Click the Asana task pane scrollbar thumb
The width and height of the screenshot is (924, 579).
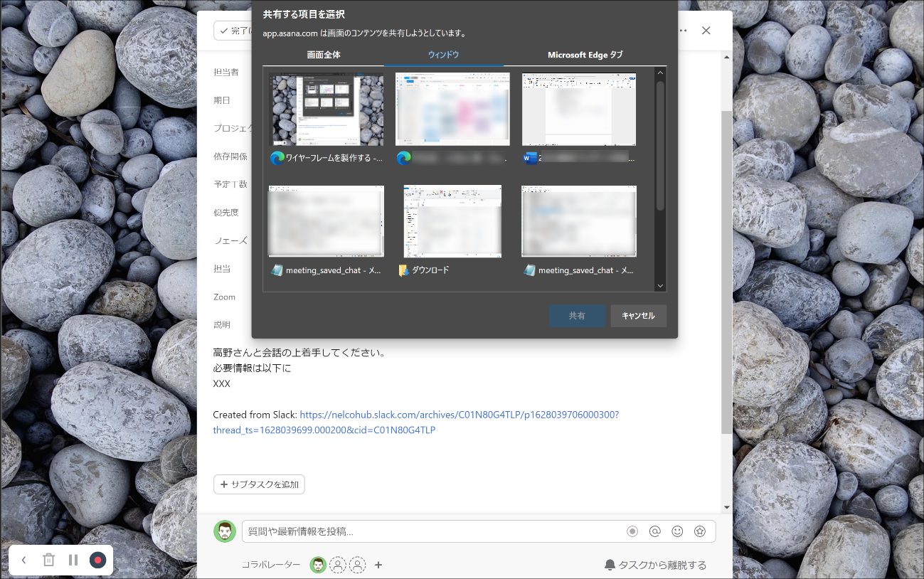[726, 272]
